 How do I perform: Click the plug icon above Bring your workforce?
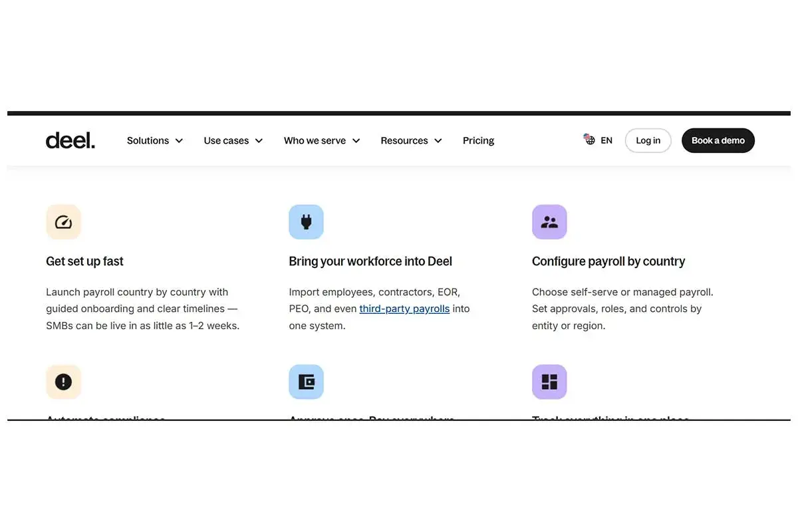pos(306,222)
